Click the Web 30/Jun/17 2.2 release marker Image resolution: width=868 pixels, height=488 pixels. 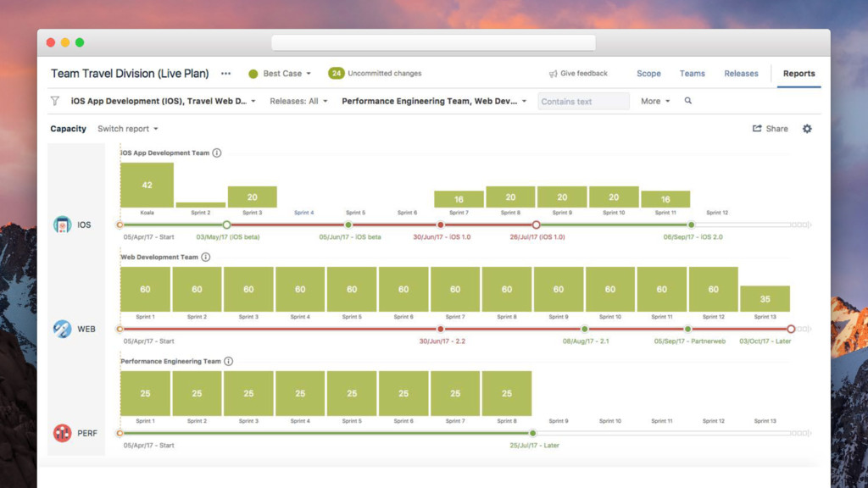point(441,329)
